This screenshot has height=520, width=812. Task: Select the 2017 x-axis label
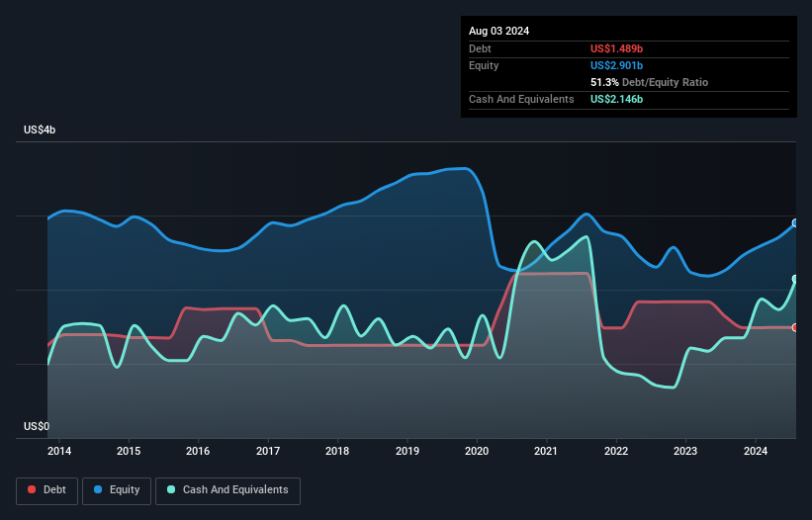click(268, 451)
